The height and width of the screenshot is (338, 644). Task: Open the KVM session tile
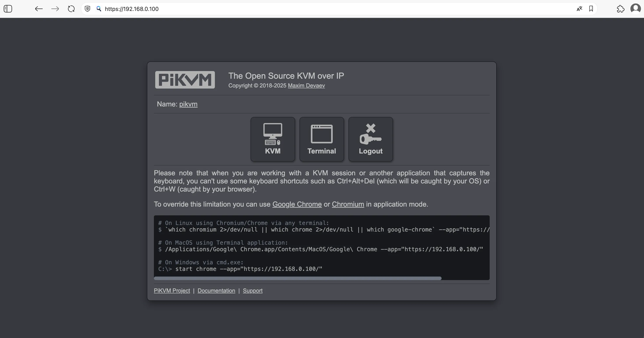coord(273,139)
